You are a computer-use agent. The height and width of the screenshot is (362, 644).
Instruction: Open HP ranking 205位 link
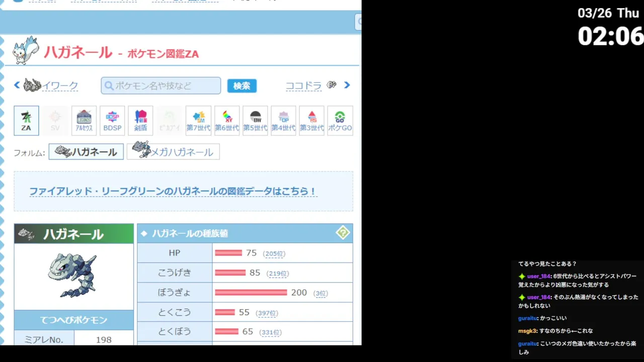point(274,253)
